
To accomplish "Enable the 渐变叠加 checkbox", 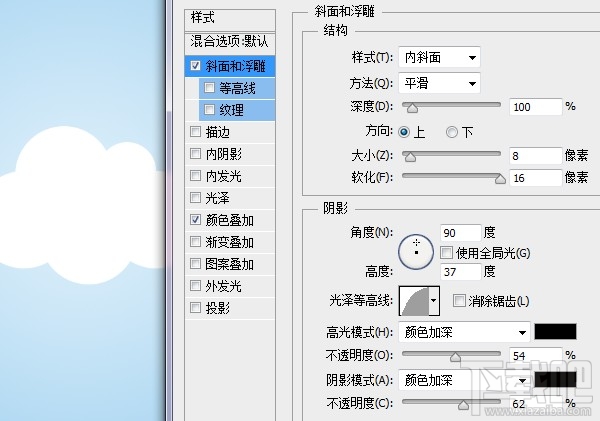I will coord(196,242).
